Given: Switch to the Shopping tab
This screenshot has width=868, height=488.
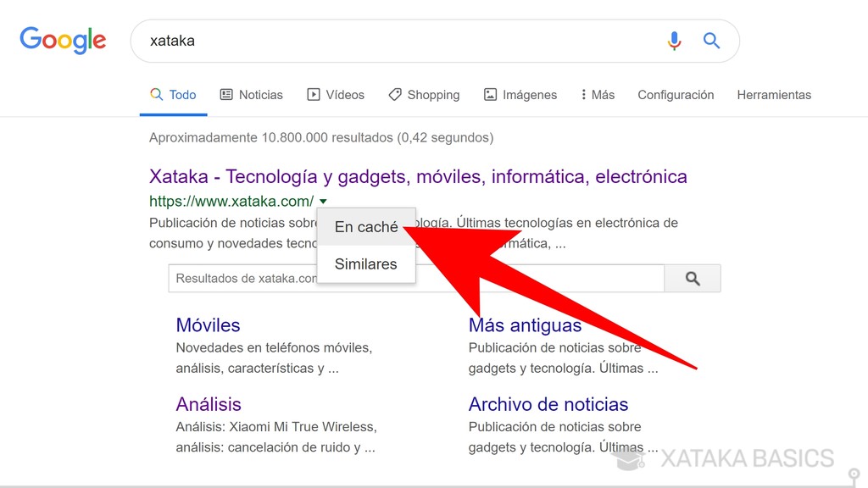Looking at the screenshot, I should click(433, 94).
